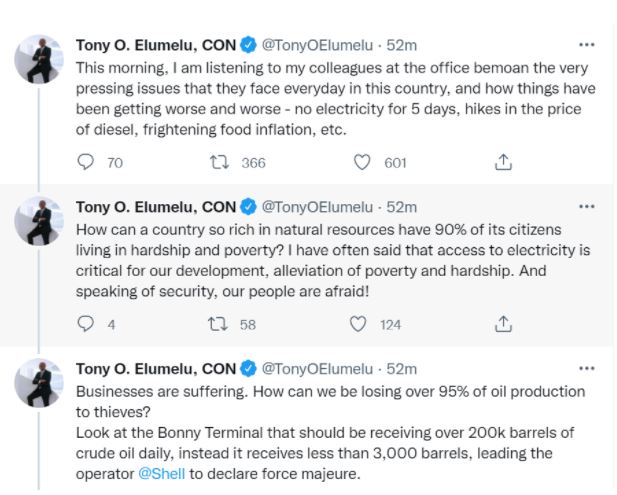The image size is (617, 495).
Task: Reply to the tweet about natural resources
Action: [86, 324]
